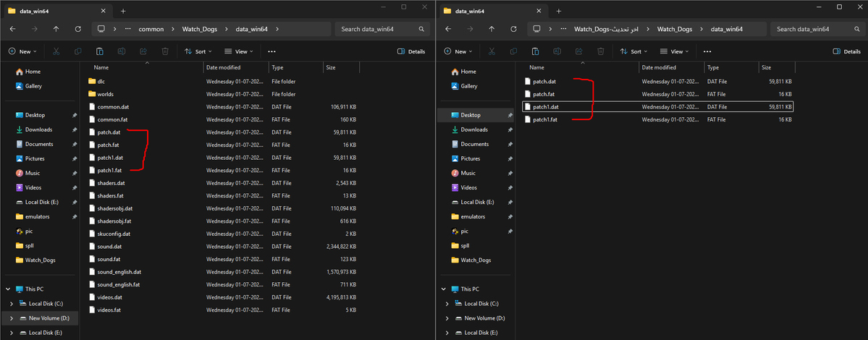Go back in left Explorer window
This screenshot has height=340, width=868.
point(13,30)
